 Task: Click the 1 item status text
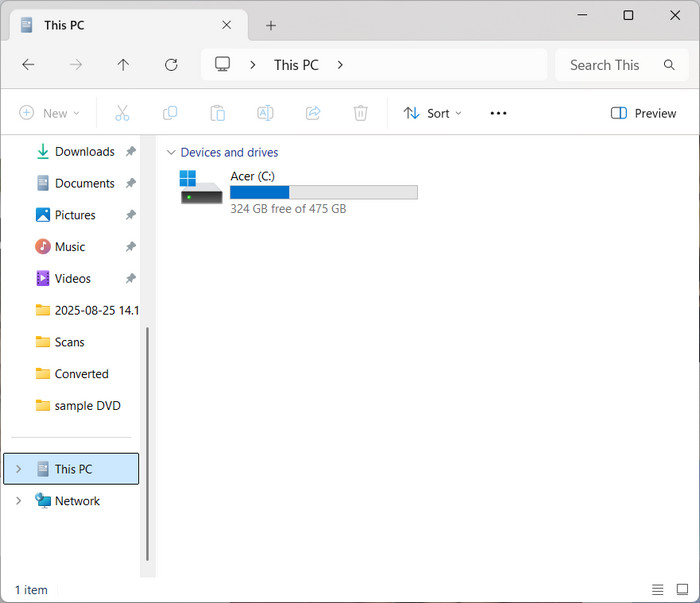point(31,590)
